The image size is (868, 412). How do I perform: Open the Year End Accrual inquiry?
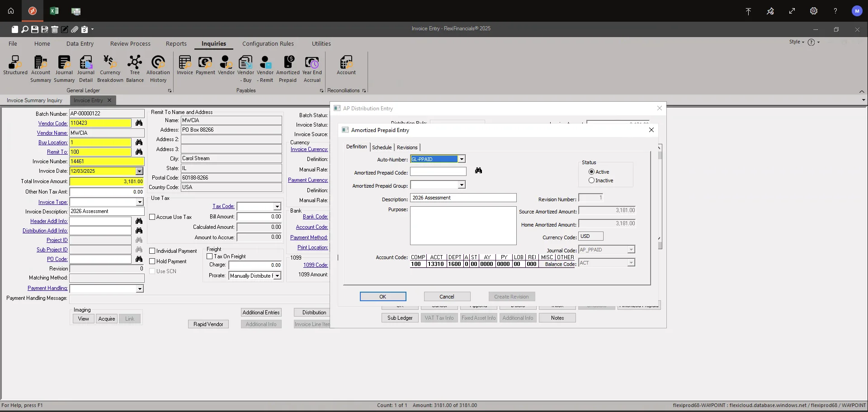click(312, 67)
